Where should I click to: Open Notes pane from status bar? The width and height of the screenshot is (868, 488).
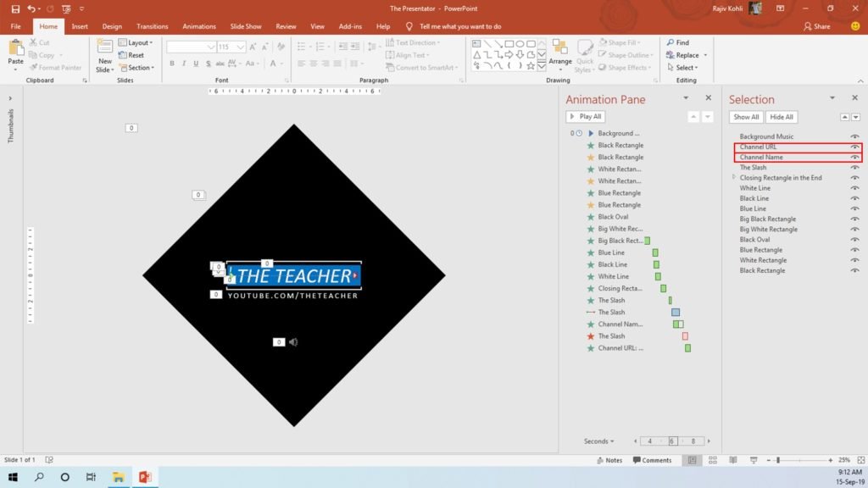point(609,460)
